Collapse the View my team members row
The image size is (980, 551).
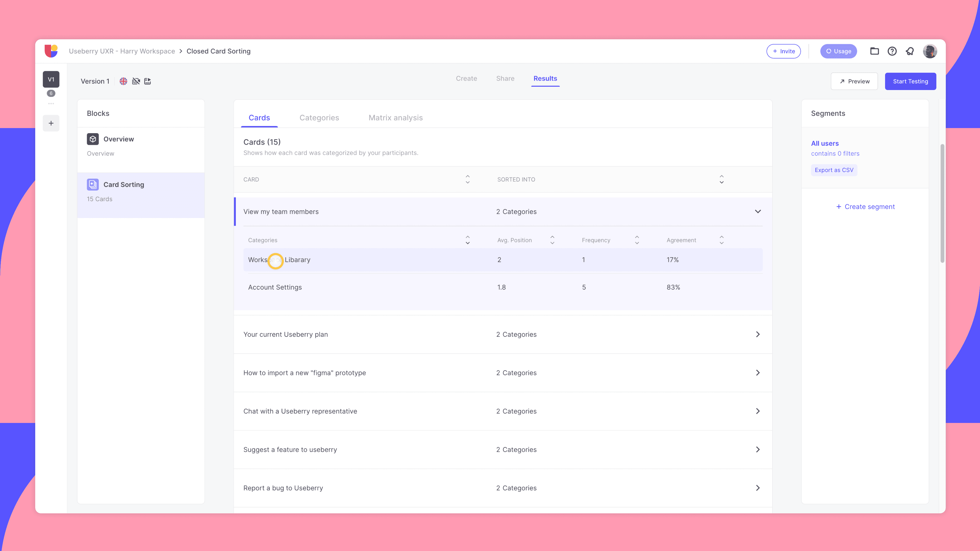[758, 211]
